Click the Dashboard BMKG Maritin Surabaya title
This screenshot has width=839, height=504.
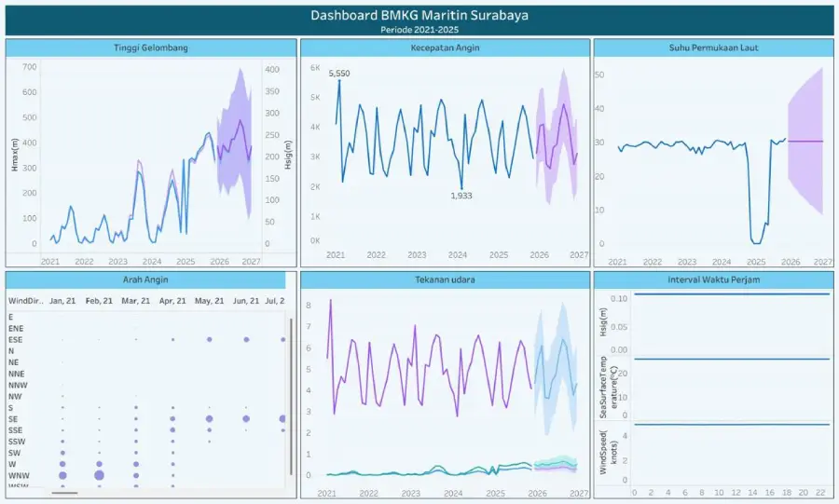(419, 15)
